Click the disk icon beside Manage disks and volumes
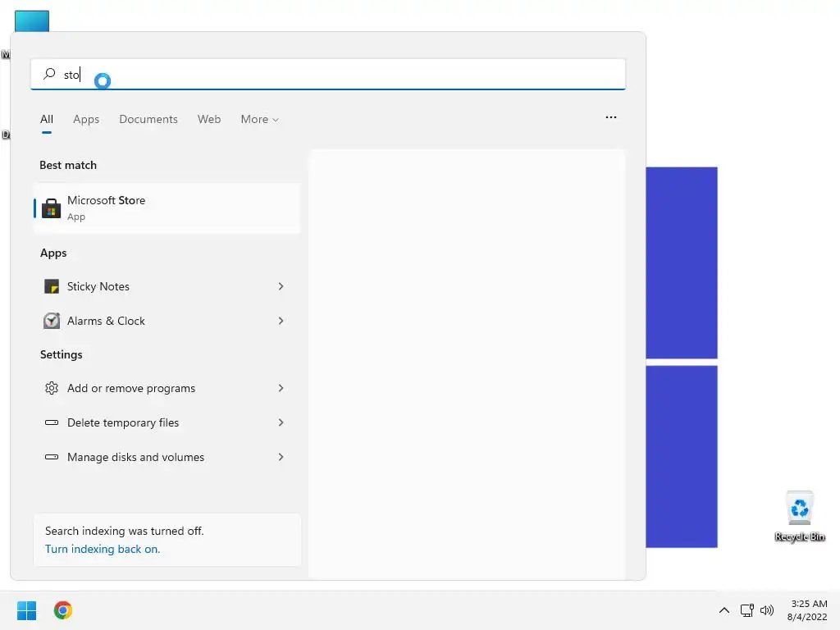840x630 pixels. [52, 457]
